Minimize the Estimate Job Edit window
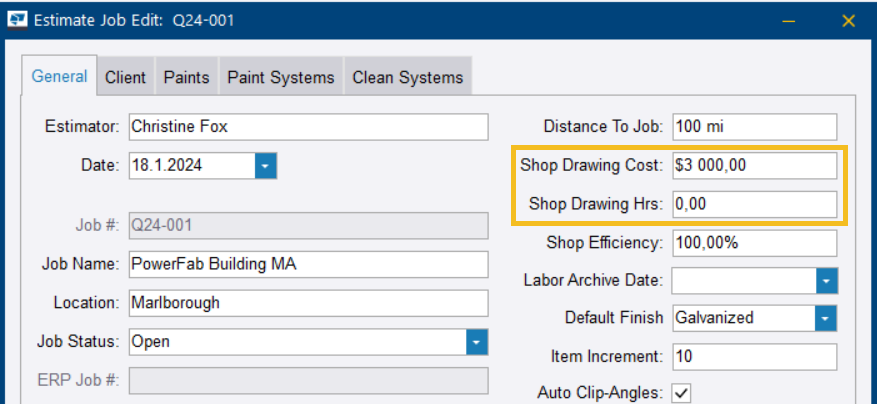 point(789,20)
